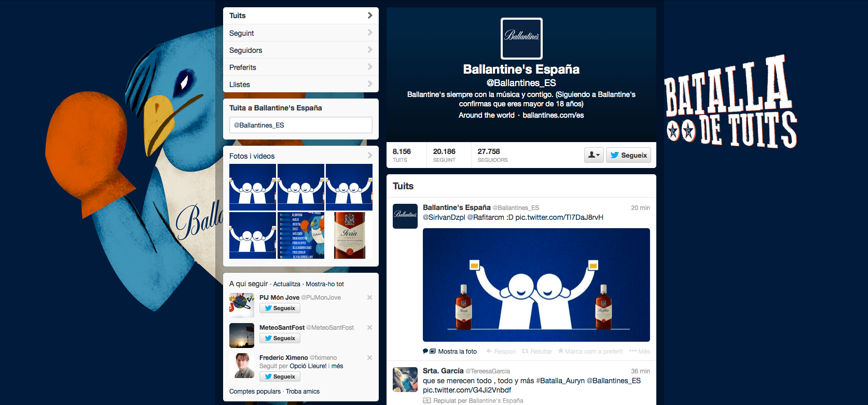The width and height of the screenshot is (868, 405).
Task: Open the 20 min tweet timestamp
Action: 640,208
